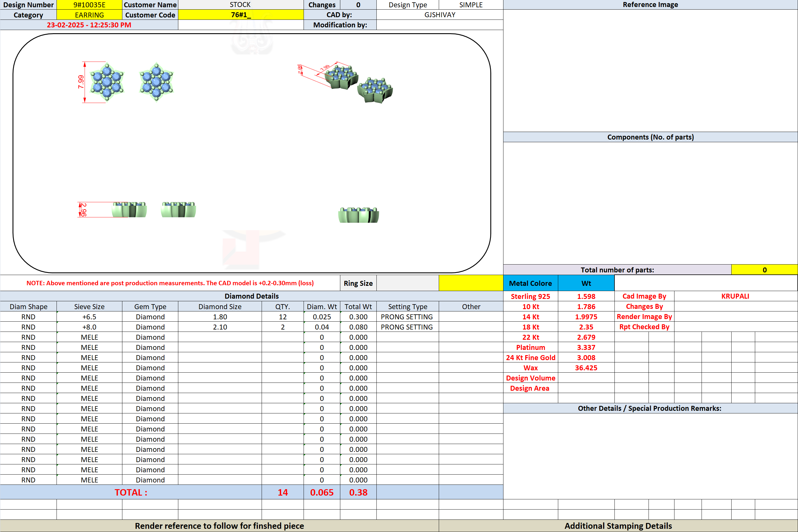Select the Sieve Size +8.0 cell

click(89, 327)
